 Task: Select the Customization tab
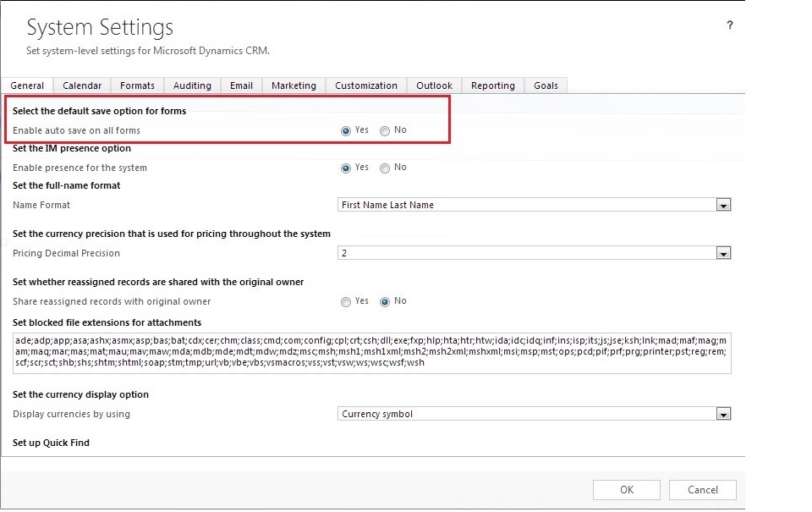[x=365, y=85]
